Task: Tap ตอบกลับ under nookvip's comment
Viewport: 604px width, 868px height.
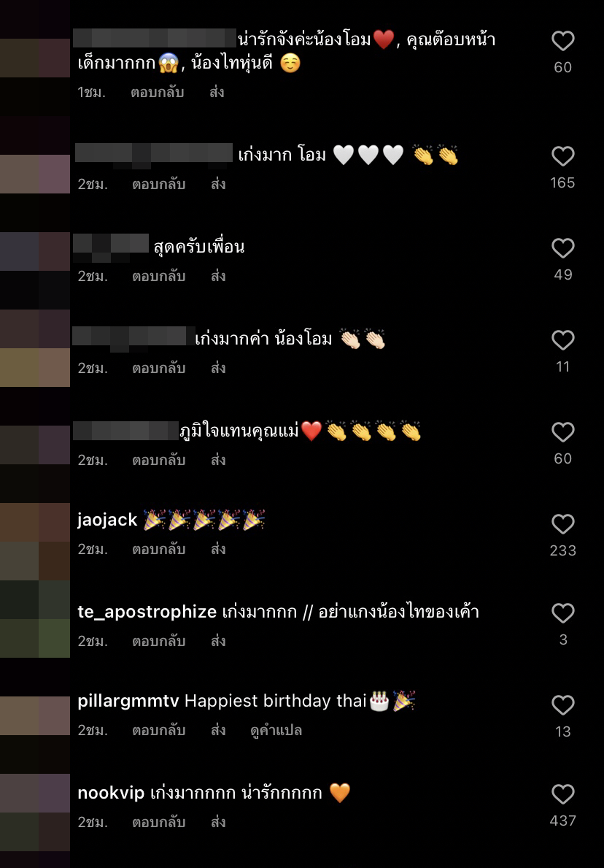Action: tap(158, 823)
